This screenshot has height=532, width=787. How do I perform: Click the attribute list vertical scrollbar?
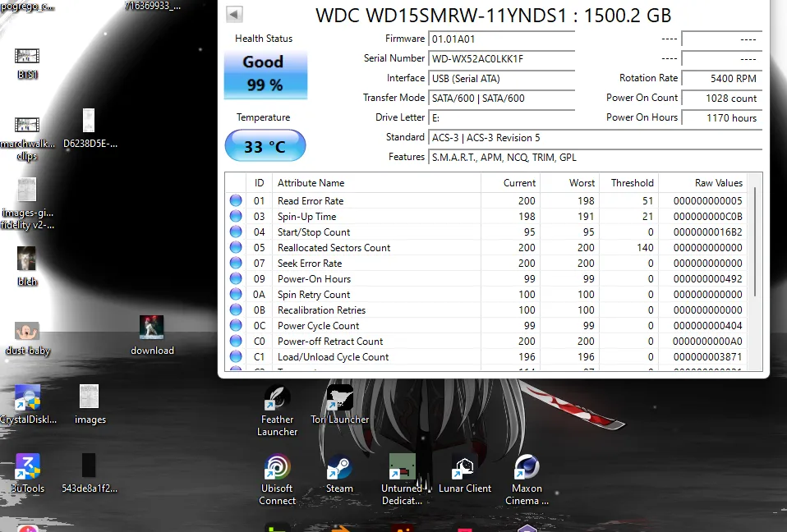[755, 242]
